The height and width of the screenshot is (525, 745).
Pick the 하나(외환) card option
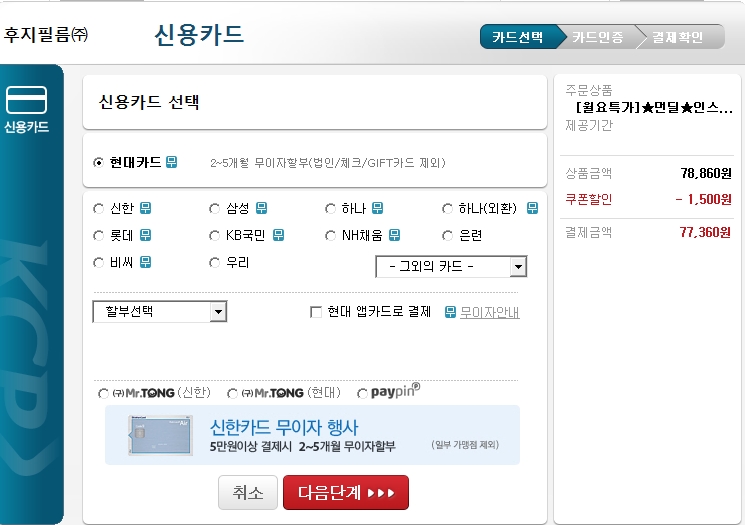click(x=447, y=209)
